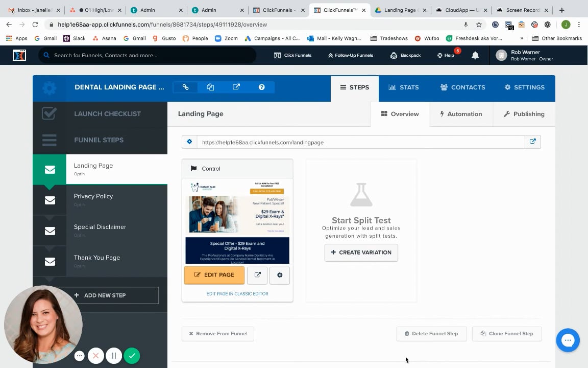This screenshot has height=368, width=588.
Task: Click envelope icon for Thank You Page step
Action: coord(50,261)
